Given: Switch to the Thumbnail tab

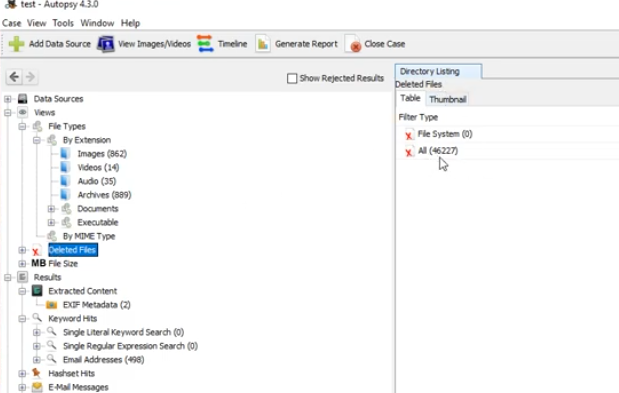Looking at the screenshot, I should [448, 99].
